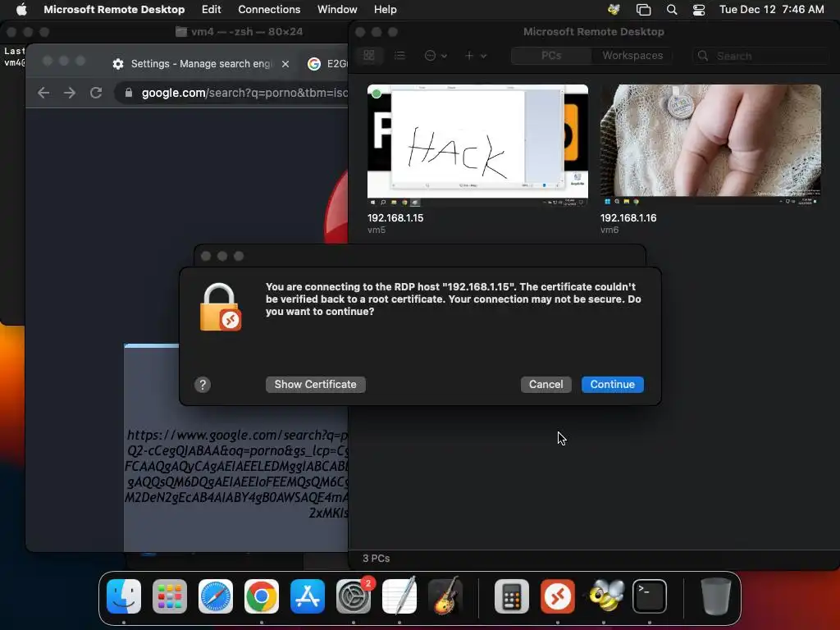Image resolution: width=840 pixels, height=630 pixels.
Task: Open TextEdit from the Dock
Action: point(399,596)
